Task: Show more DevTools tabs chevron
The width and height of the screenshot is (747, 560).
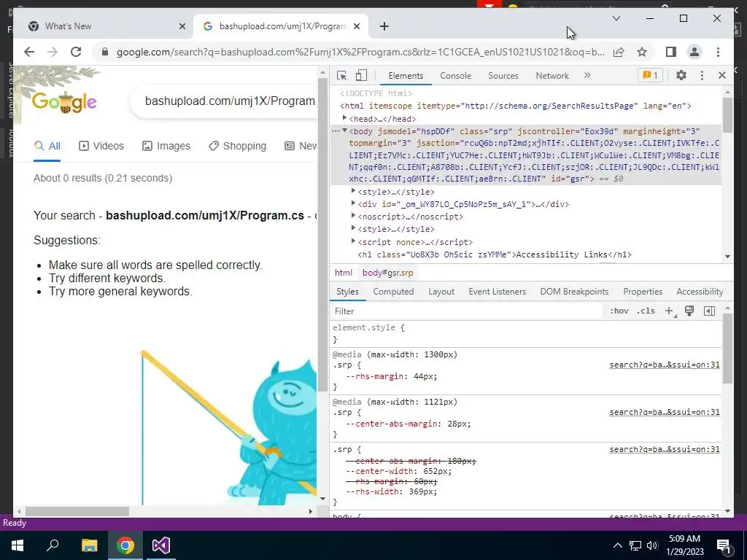Action: (x=587, y=75)
